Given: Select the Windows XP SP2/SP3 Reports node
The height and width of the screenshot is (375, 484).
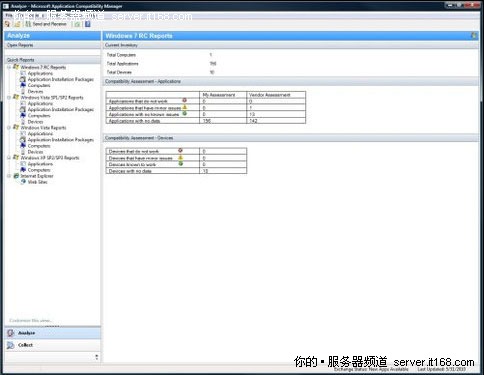Looking at the screenshot, I should pyautogui.click(x=50, y=158).
